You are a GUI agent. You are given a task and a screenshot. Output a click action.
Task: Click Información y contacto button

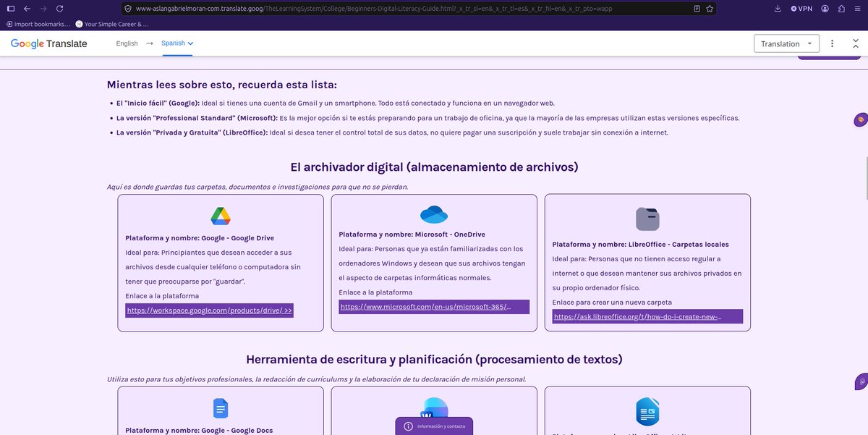point(434,426)
